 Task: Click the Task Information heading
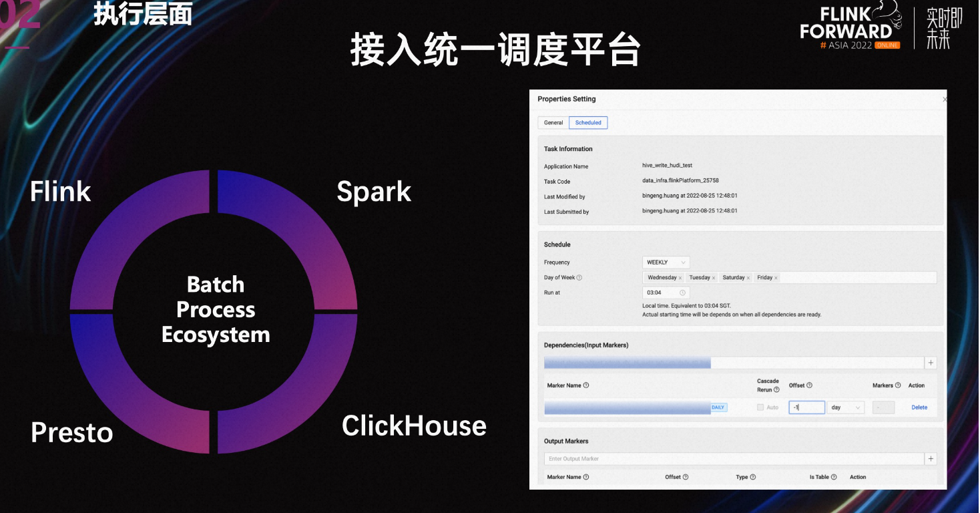click(568, 149)
